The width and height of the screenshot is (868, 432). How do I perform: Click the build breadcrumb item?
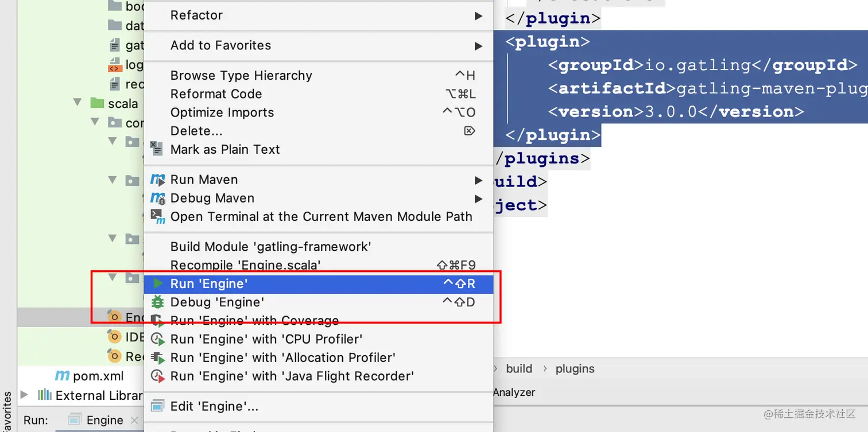(519, 369)
